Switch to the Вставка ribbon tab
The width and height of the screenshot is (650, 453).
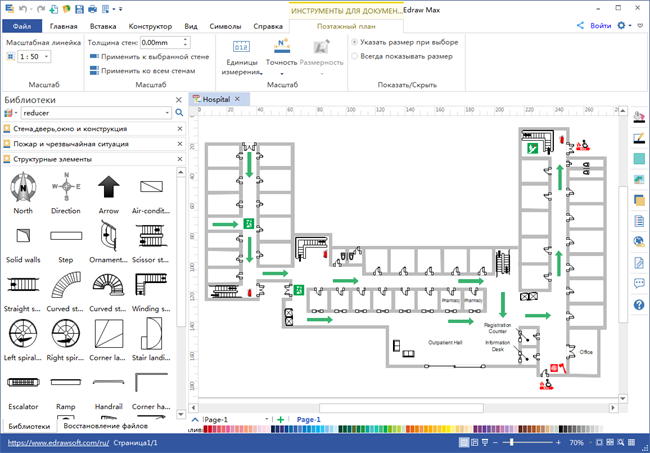(x=103, y=25)
